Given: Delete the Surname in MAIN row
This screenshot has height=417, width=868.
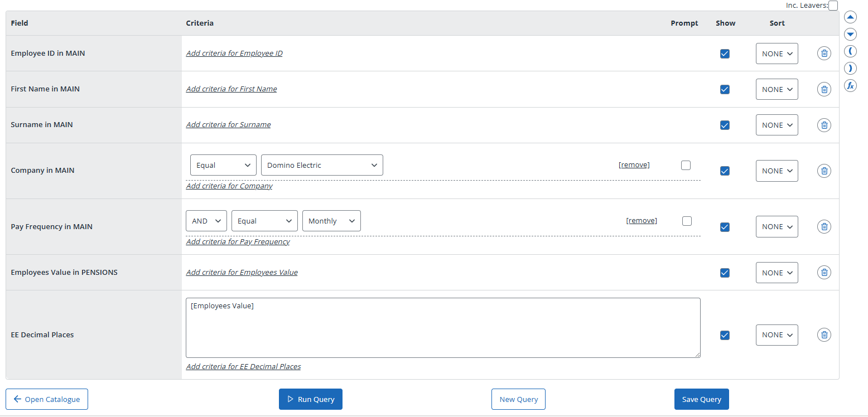Looking at the screenshot, I should (x=824, y=125).
